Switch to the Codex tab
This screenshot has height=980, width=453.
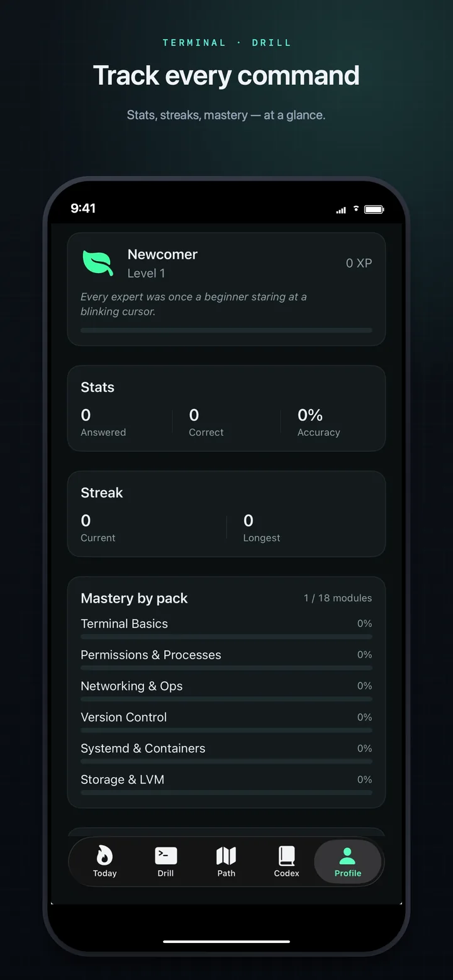[286, 861]
